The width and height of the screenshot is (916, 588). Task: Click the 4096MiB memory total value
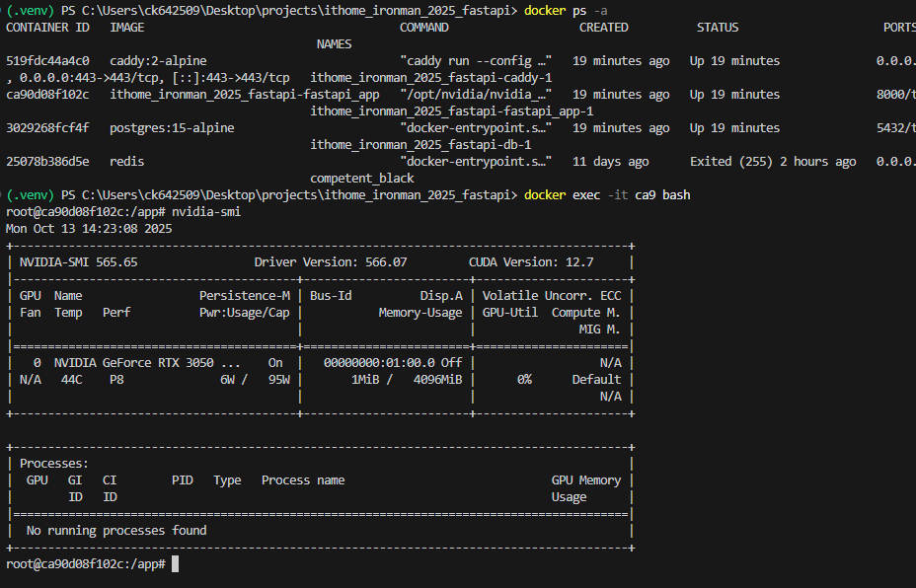coord(437,380)
